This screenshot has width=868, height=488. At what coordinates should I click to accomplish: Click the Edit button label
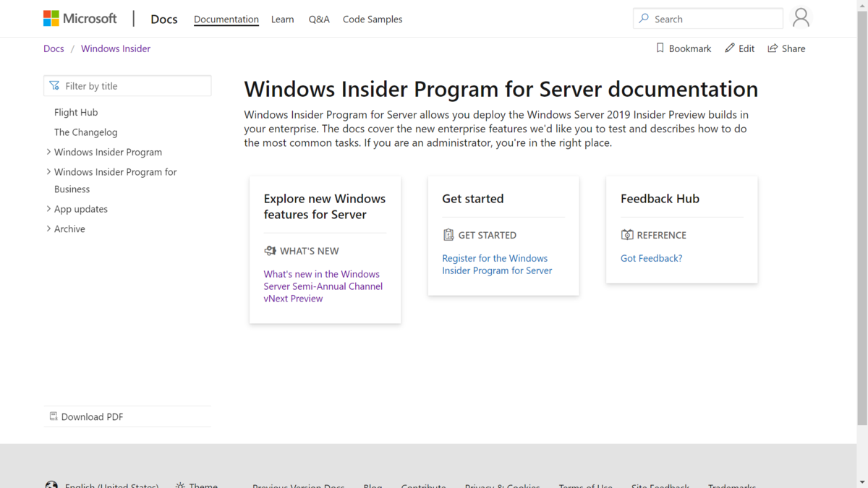point(746,48)
